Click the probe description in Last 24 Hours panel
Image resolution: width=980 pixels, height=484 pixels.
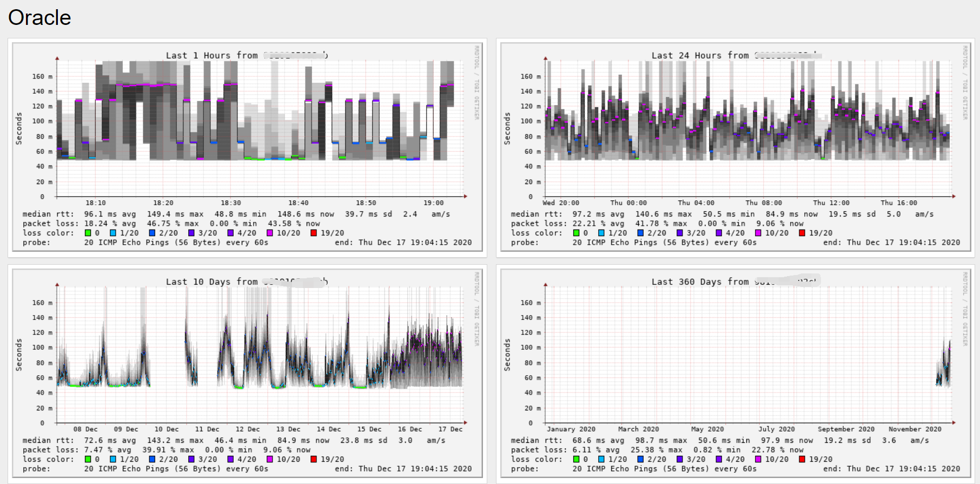[x=664, y=243]
